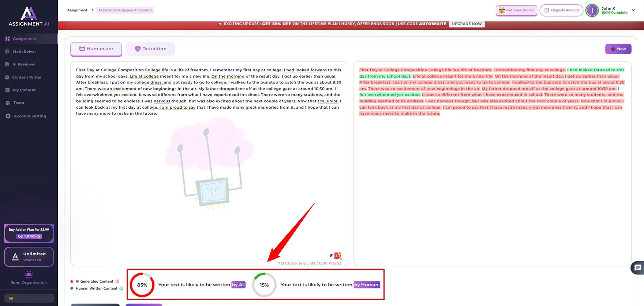Image resolution: width=644 pixels, height=306 pixels.
Task: Click the Get 10k Words button
Action: click(29, 236)
